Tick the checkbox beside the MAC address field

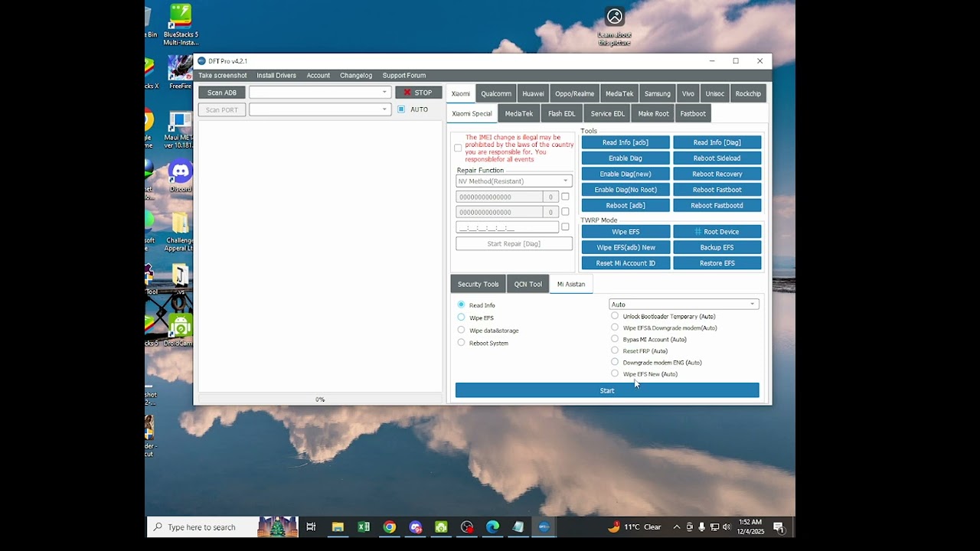[x=565, y=227]
